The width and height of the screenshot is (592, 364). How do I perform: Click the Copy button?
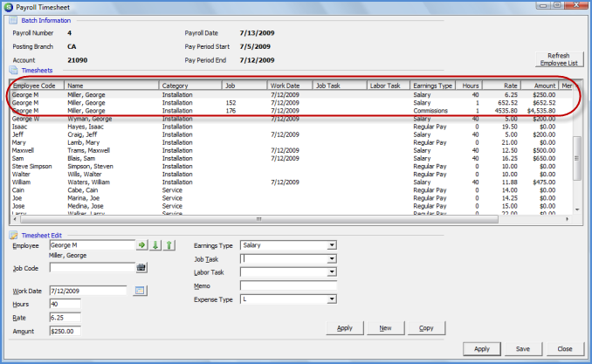coord(426,328)
